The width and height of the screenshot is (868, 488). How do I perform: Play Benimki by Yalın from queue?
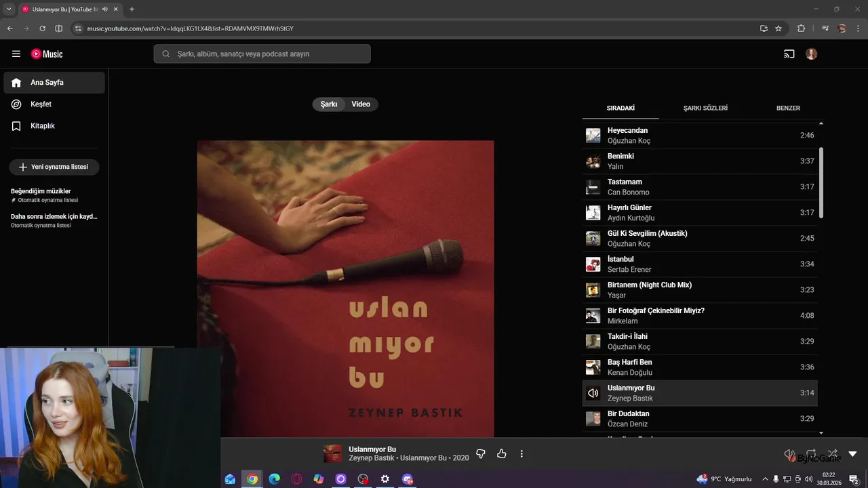tap(700, 161)
